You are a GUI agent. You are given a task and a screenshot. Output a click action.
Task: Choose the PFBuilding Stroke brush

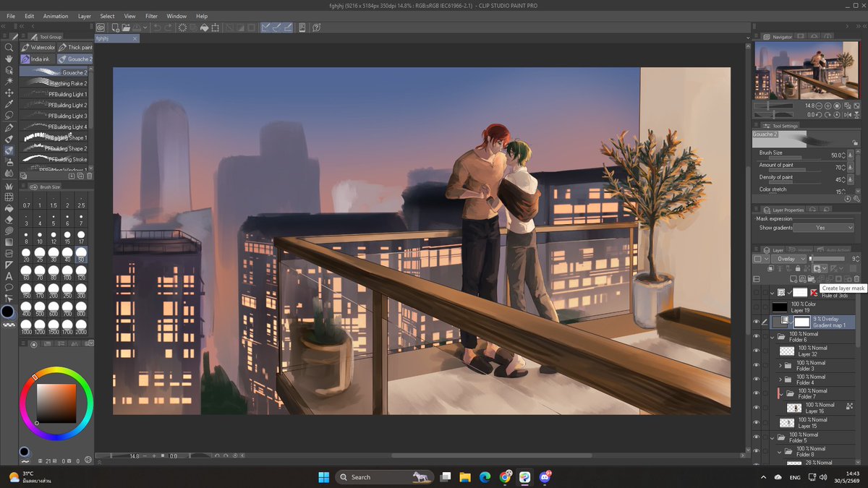point(54,159)
